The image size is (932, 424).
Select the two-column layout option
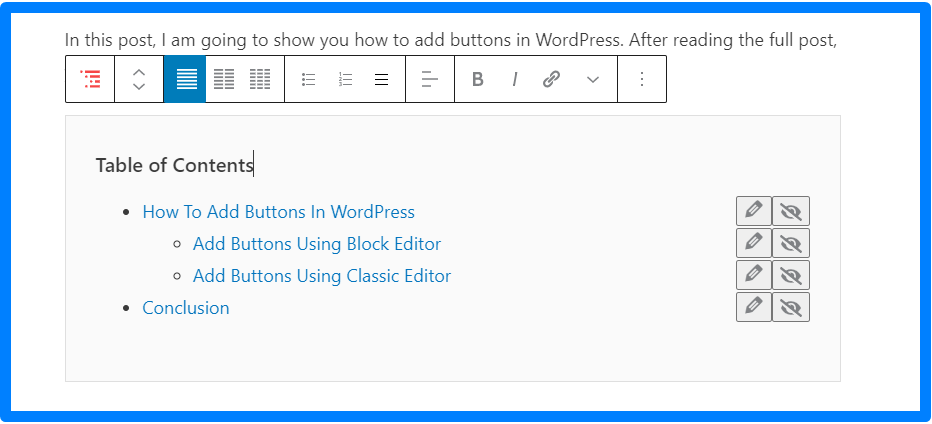[224, 79]
